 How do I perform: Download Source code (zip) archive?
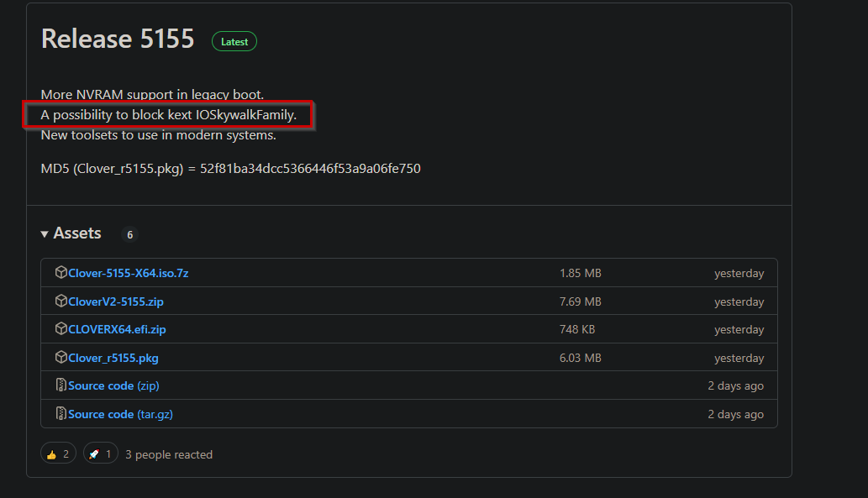click(x=113, y=385)
